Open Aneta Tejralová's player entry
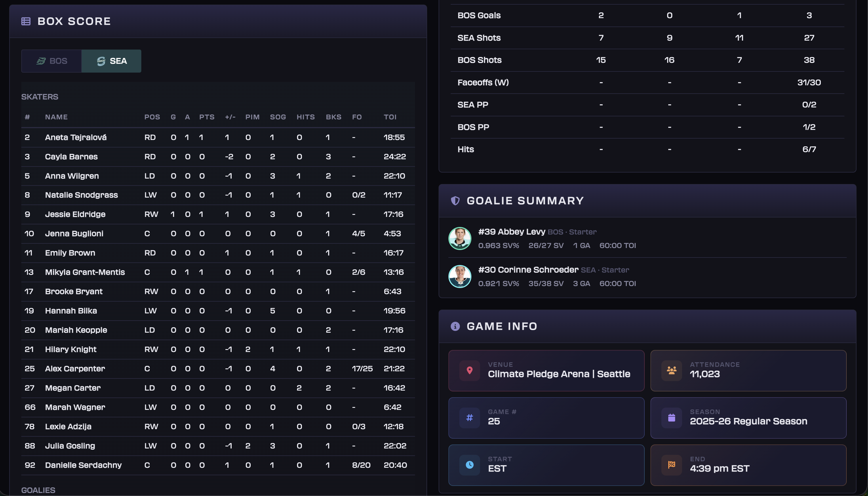 pos(76,137)
